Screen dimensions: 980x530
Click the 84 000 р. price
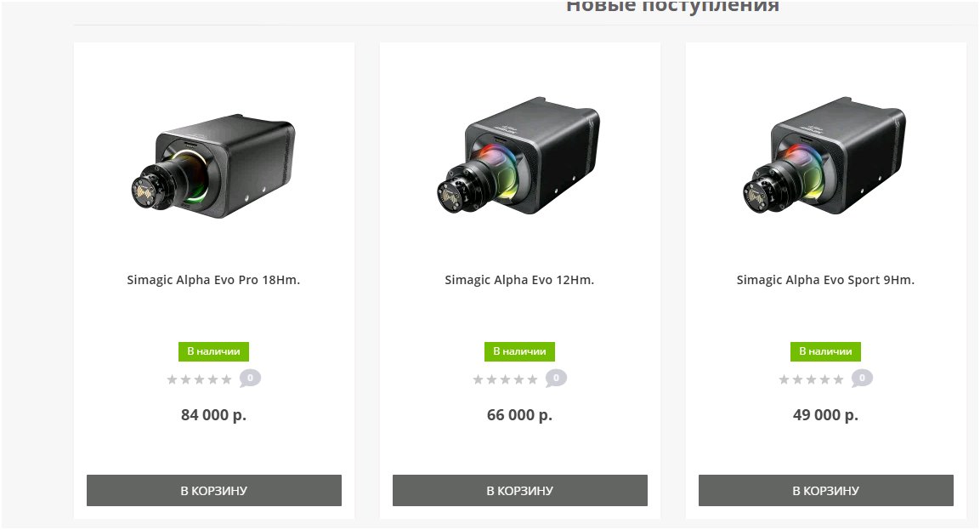[213, 415]
